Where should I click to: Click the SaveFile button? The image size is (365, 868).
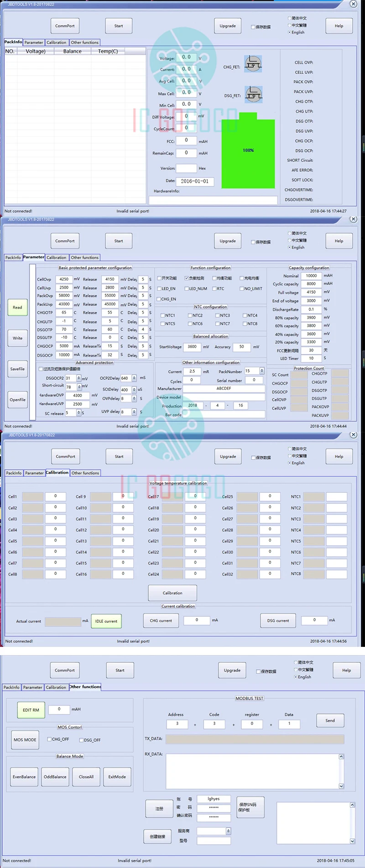coord(17,369)
